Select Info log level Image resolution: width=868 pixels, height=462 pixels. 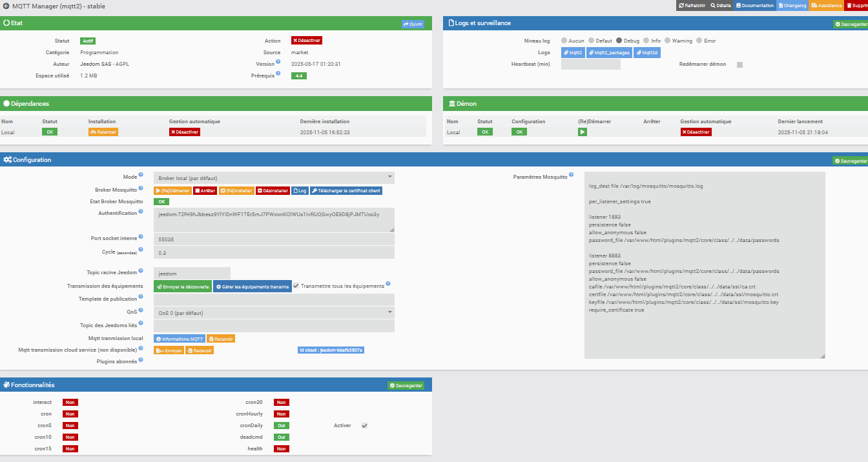pos(646,41)
